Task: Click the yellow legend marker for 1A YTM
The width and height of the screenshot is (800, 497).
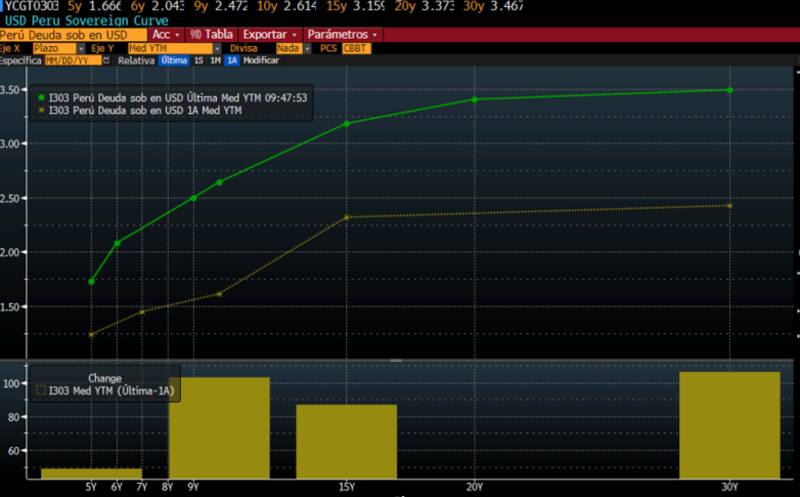Action: (41, 111)
